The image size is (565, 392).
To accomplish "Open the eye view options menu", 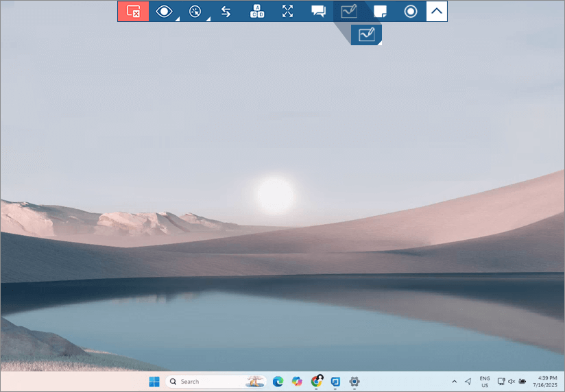I will [164, 11].
